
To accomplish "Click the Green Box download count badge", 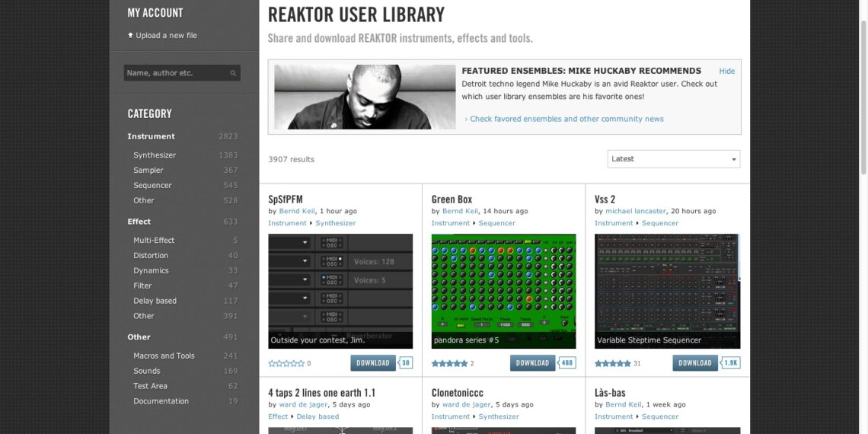I will 567,363.
